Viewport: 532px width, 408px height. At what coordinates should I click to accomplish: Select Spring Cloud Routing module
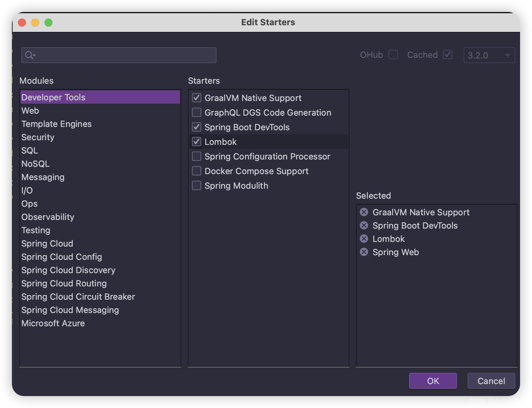(x=100, y=283)
